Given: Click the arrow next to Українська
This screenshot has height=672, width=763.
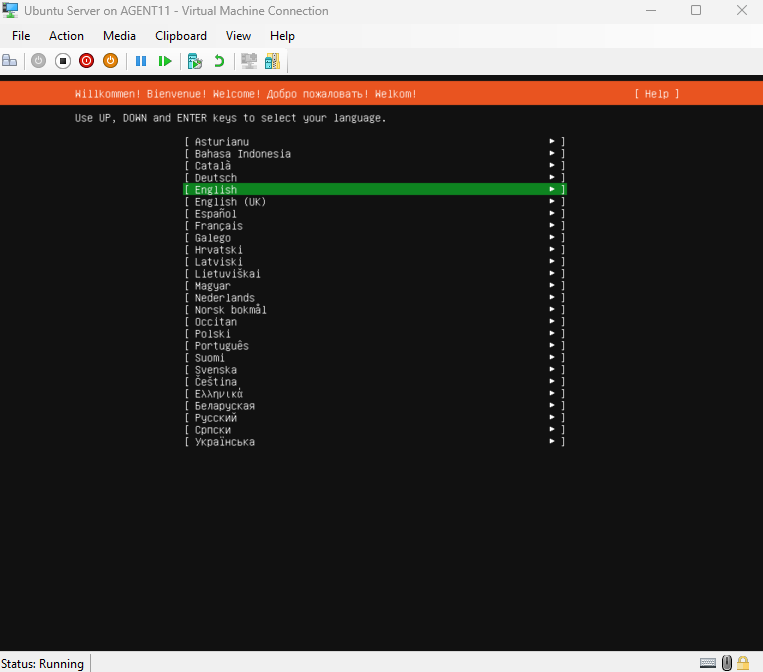Looking at the screenshot, I should point(552,442).
